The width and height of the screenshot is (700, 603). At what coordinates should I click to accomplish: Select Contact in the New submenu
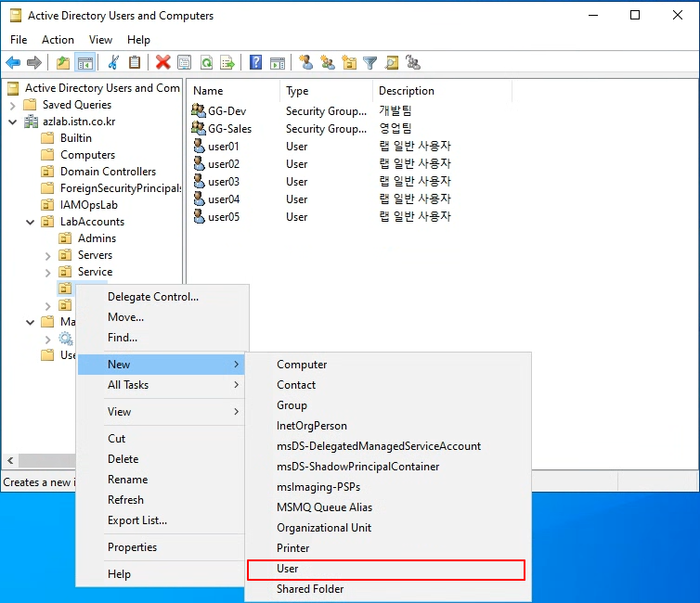(x=387, y=384)
